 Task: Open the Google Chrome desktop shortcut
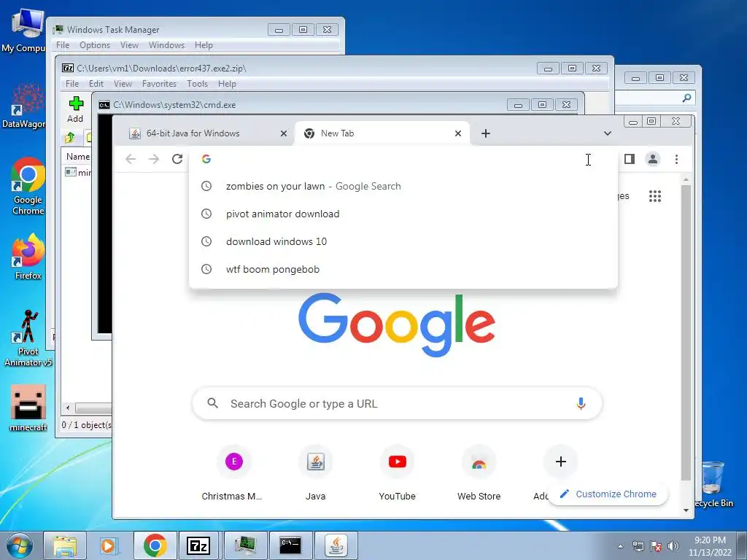[x=28, y=187]
